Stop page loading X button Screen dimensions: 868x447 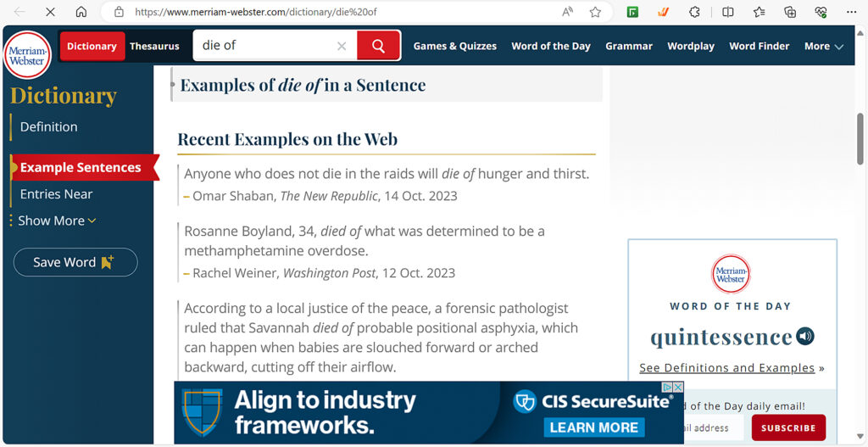(50, 12)
